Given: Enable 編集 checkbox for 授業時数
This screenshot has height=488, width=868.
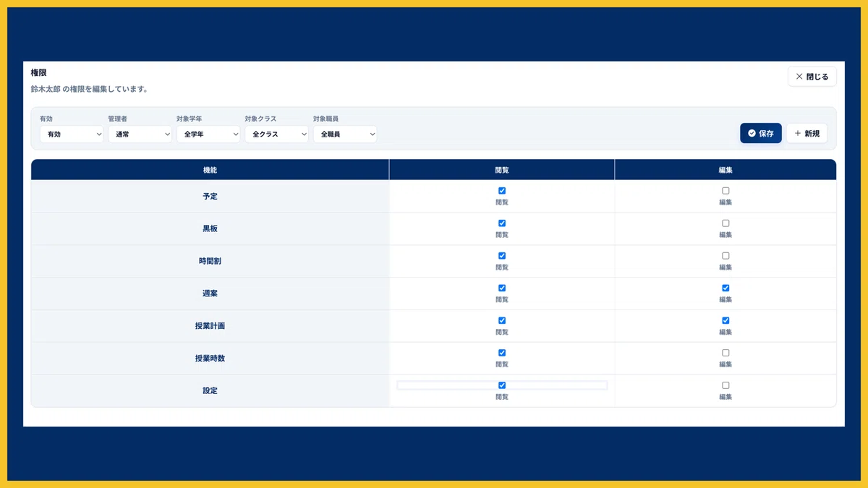Looking at the screenshot, I should click(726, 353).
